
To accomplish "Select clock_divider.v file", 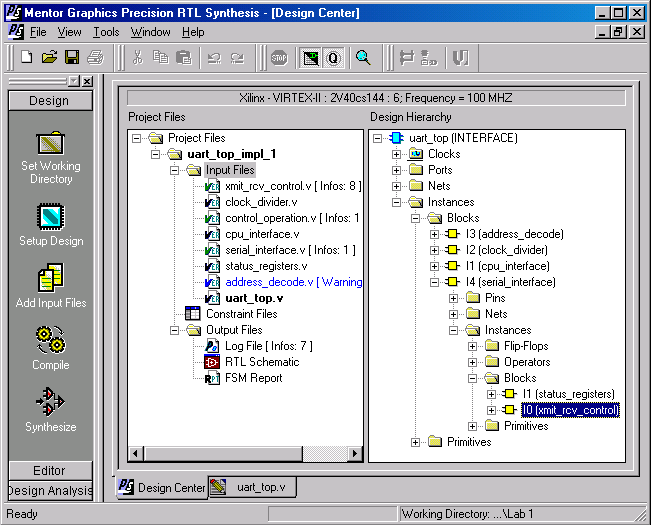I will point(261,202).
